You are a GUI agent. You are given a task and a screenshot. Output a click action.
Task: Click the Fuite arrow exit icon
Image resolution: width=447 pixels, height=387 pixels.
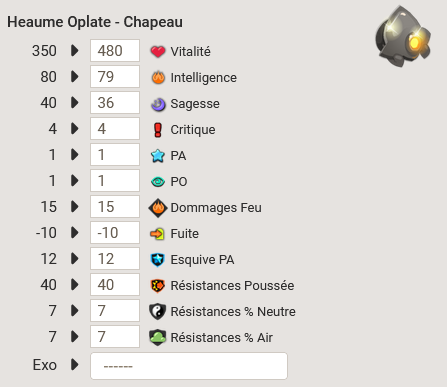tap(157, 234)
